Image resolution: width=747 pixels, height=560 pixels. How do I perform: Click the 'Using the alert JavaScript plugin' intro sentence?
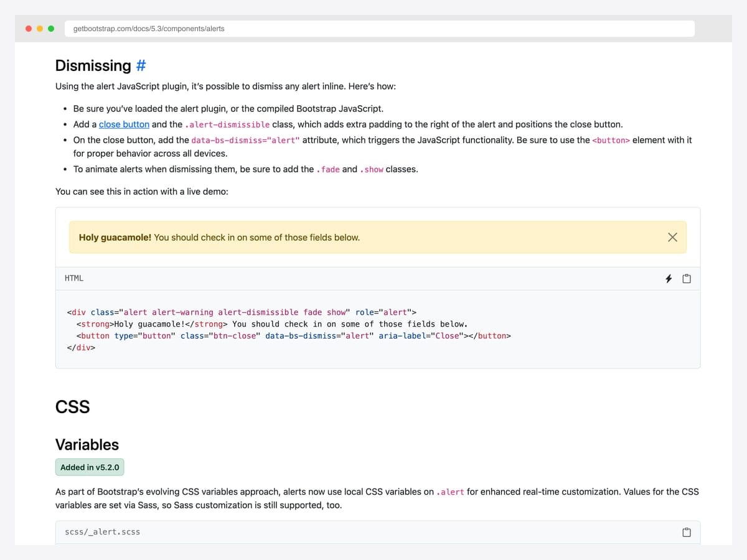225,86
